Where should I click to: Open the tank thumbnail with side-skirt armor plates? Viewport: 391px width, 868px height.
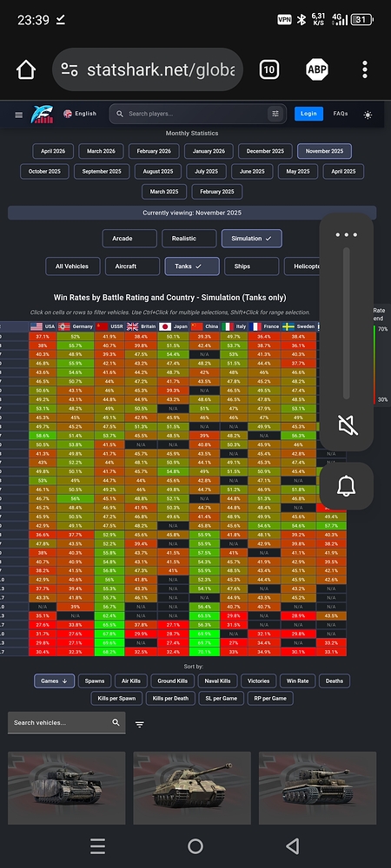pyautogui.click(x=66, y=788)
